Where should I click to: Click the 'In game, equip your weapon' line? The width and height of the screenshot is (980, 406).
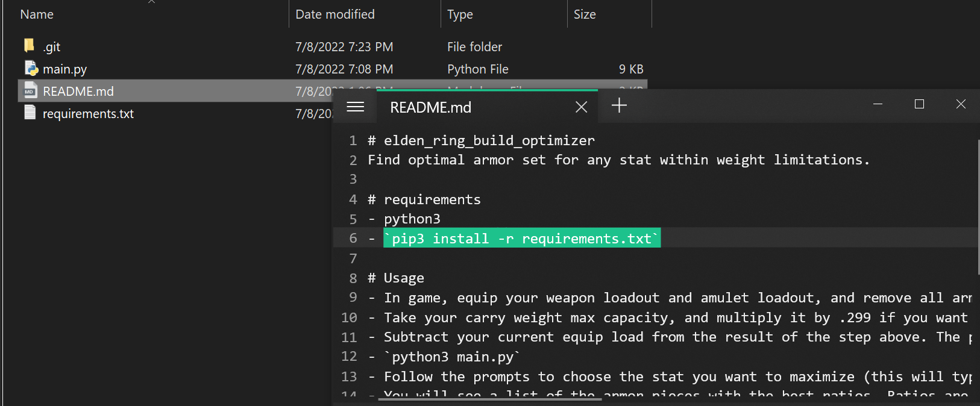tap(670, 298)
